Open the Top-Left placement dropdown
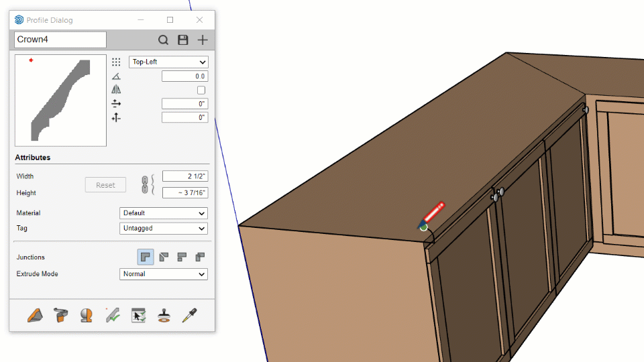 169,62
